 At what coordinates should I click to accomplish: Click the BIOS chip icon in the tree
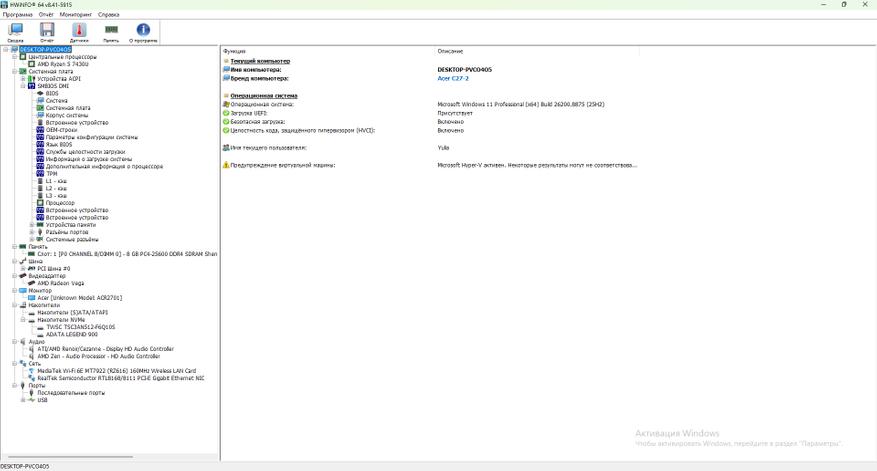click(x=40, y=93)
